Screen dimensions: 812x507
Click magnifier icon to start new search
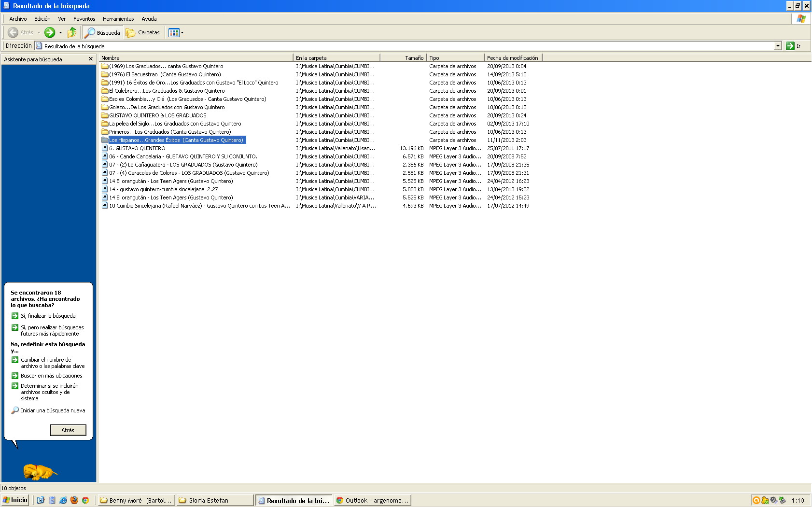point(15,410)
